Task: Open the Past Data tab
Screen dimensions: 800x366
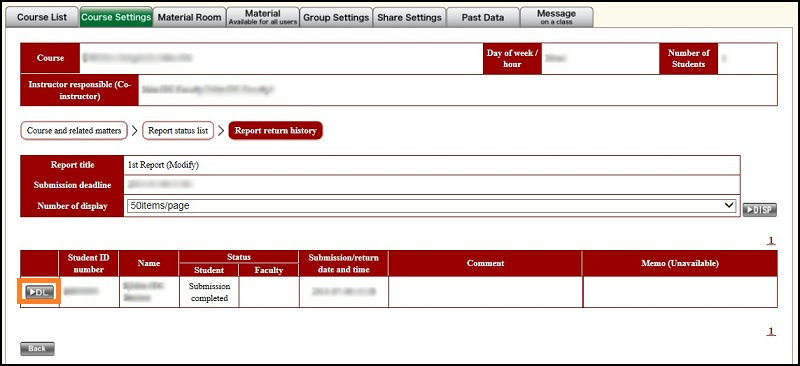Action: [483, 17]
